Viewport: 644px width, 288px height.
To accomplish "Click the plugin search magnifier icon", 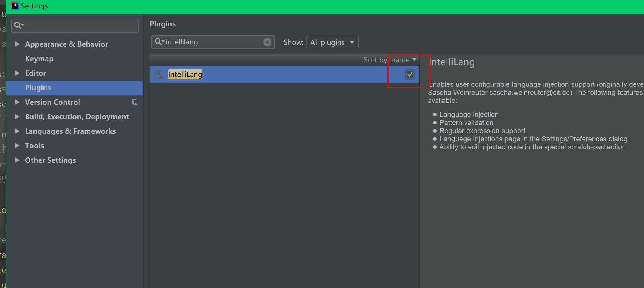I will [x=159, y=42].
